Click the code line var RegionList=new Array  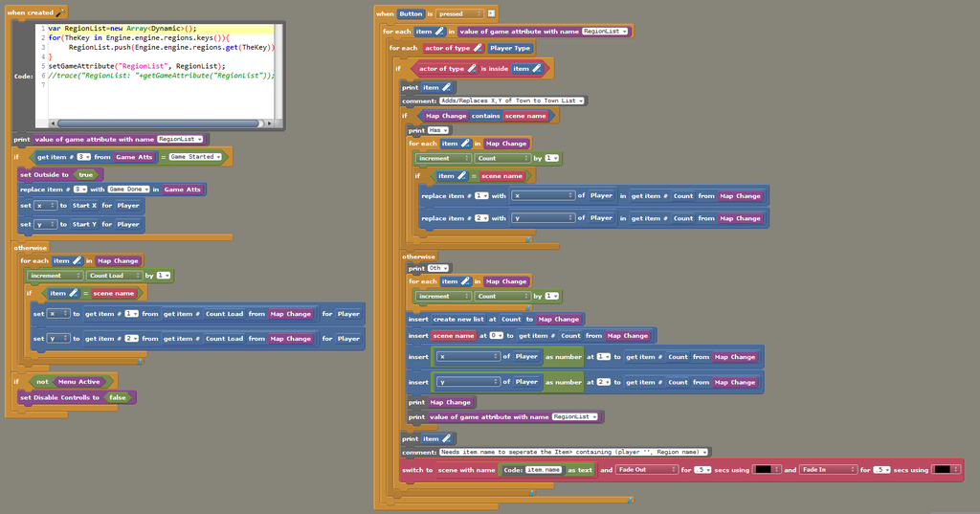point(122,28)
